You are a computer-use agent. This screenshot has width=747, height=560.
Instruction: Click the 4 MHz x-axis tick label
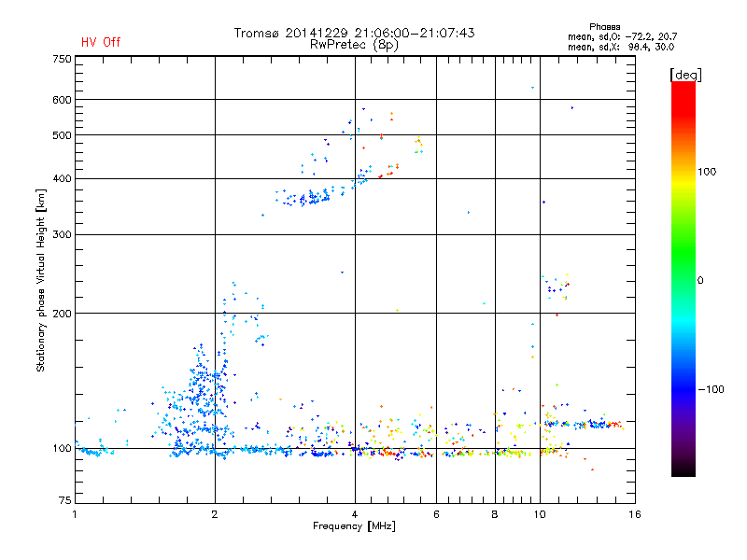point(355,514)
